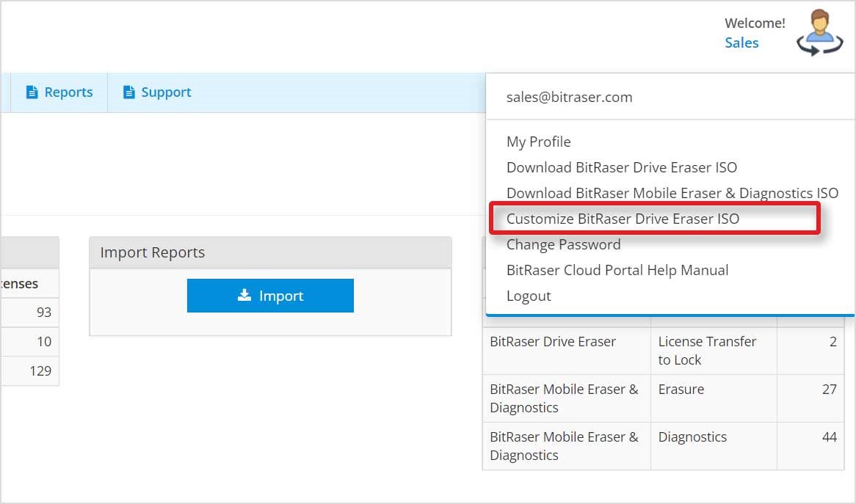856x504 pixels.
Task: Click the Reports document icon
Action: click(32, 92)
